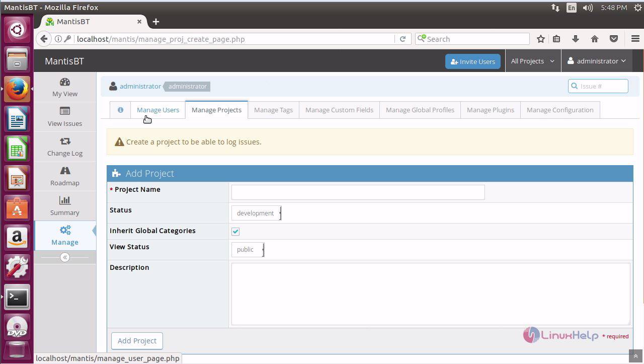Click the Add Project button

137,341
